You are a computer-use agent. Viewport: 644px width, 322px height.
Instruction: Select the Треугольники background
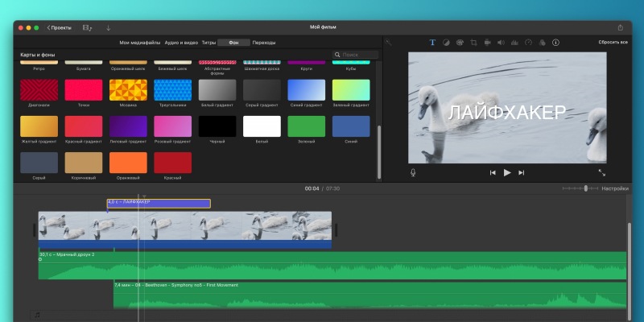tap(173, 90)
